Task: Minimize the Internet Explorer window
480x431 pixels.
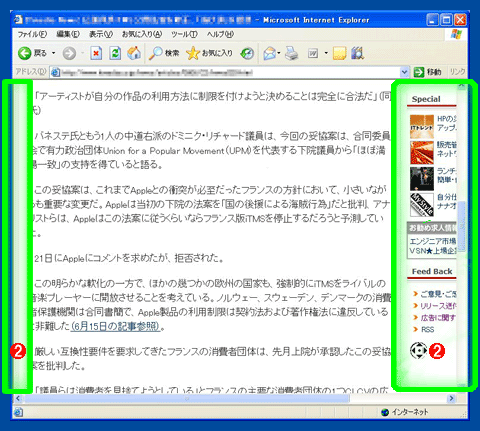Action: pyautogui.click(x=432, y=20)
